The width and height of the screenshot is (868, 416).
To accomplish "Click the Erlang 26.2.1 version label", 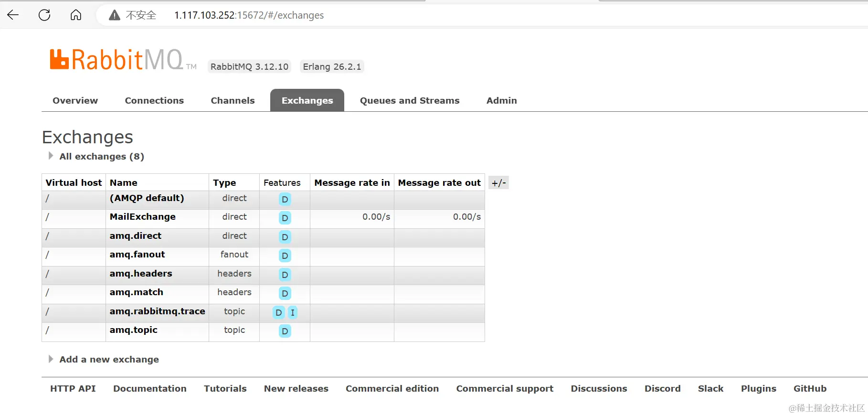I will 332,66.
